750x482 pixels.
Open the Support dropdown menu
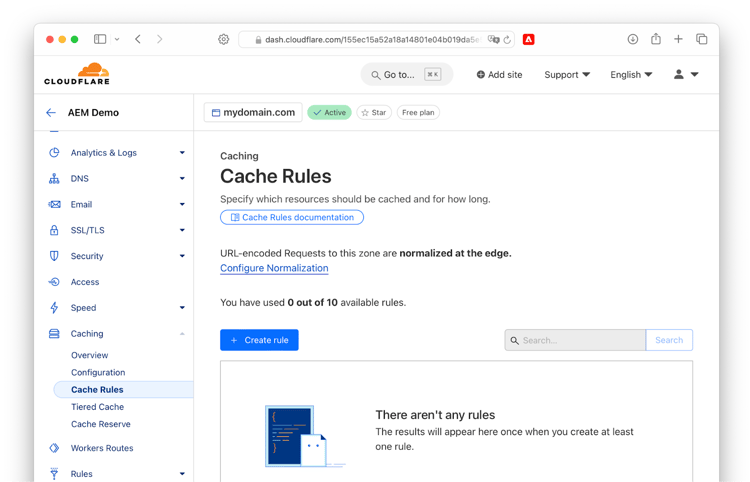tap(567, 75)
